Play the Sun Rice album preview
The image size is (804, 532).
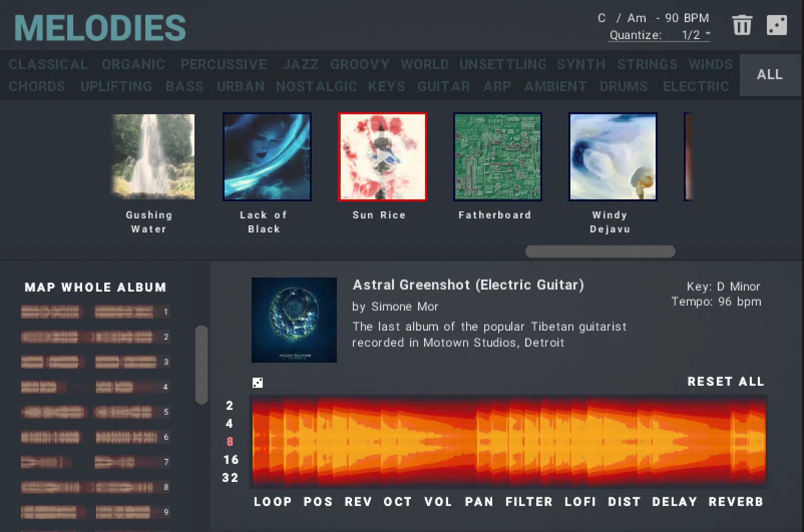click(382, 157)
